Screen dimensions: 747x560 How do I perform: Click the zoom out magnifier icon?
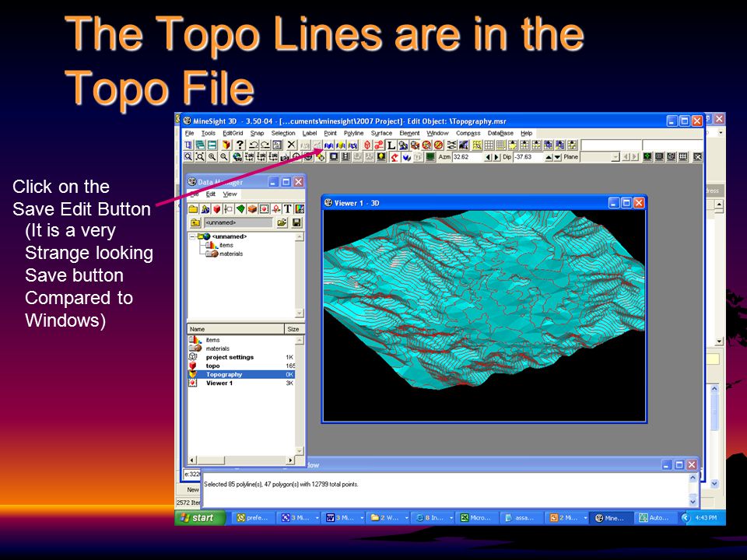pyautogui.click(x=224, y=156)
